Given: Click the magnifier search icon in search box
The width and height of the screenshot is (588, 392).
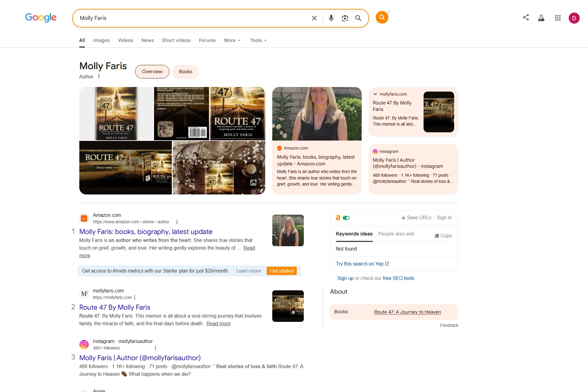Looking at the screenshot, I should click(358, 18).
